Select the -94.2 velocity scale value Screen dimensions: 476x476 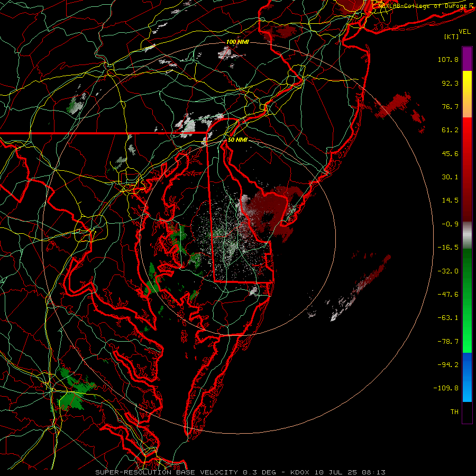[448, 365]
